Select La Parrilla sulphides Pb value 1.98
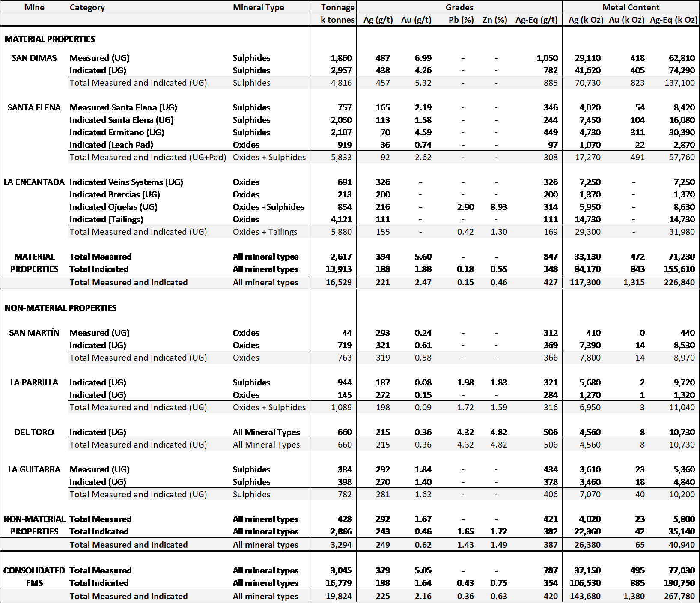700x603 pixels. point(465,382)
